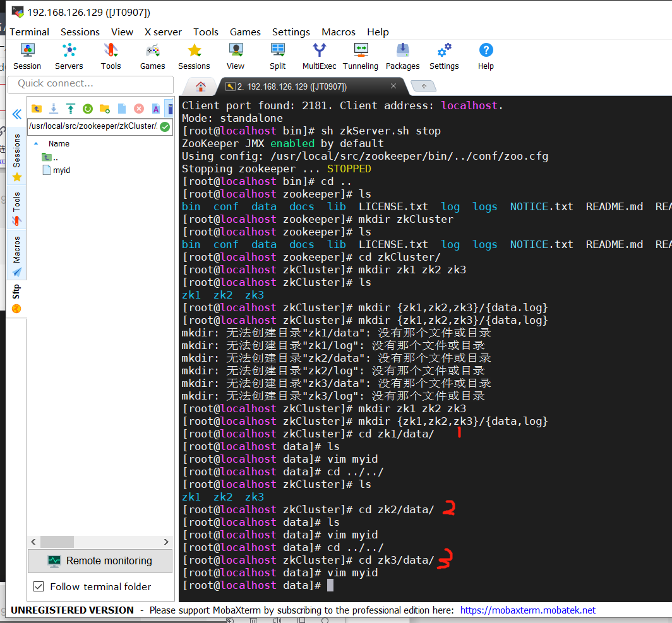Screen dimensions: 672x623
Task: Click the Help question mark toolbar icon
Action: (x=486, y=56)
